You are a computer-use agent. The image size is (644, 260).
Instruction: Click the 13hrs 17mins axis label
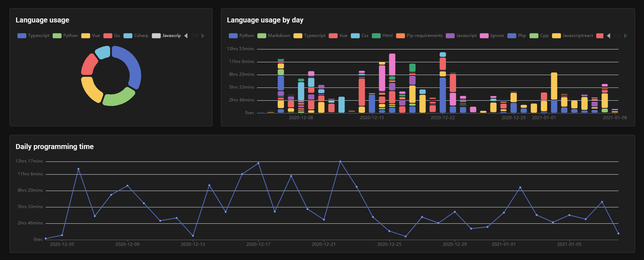(x=29, y=161)
